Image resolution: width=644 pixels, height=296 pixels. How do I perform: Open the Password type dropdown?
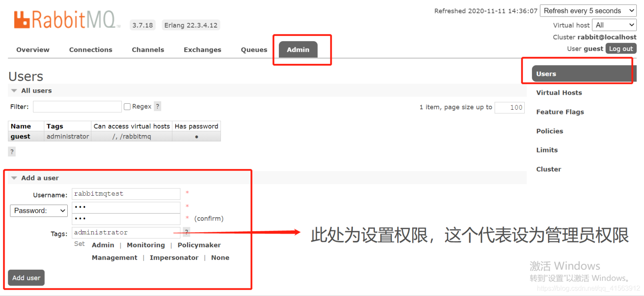tap(39, 210)
